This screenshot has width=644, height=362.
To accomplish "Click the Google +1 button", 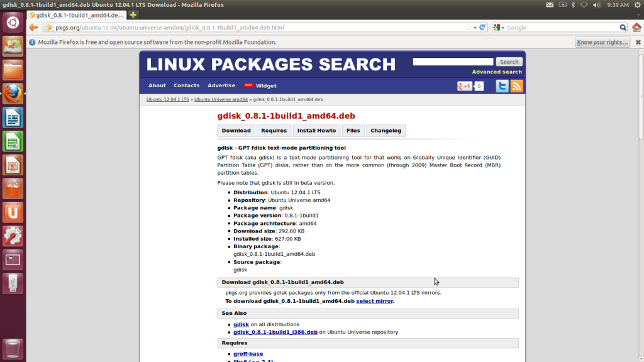I will 465,86.
